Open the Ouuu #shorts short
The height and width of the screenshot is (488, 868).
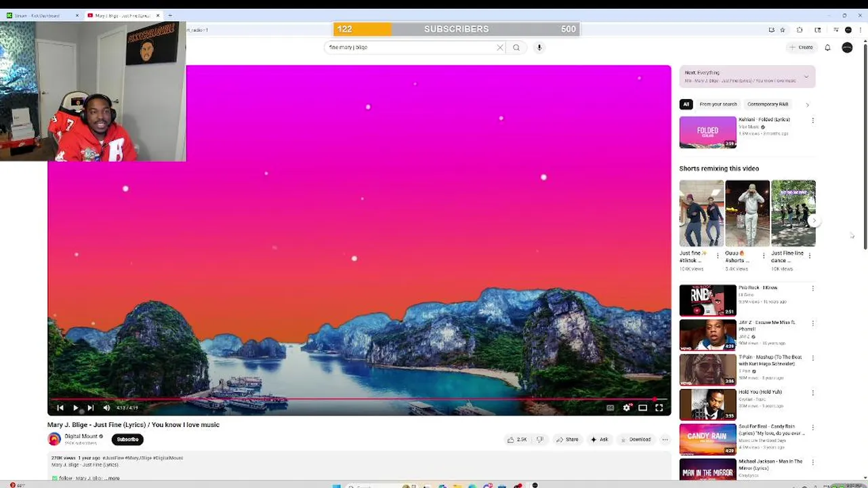pos(747,213)
